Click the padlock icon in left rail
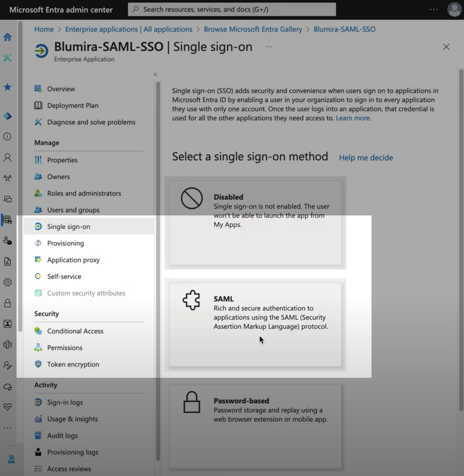Screen dimensions: 464x476 click(x=7, y=303)
